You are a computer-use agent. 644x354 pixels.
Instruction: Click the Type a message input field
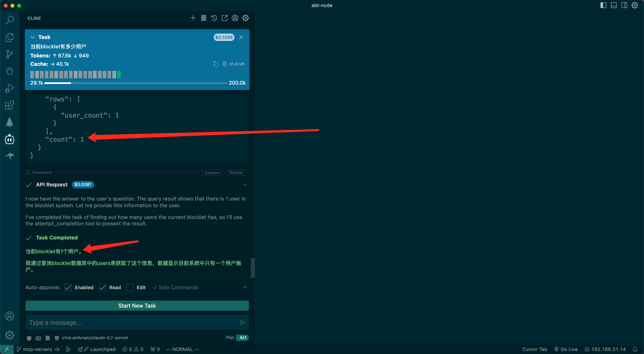pos(132,322)
